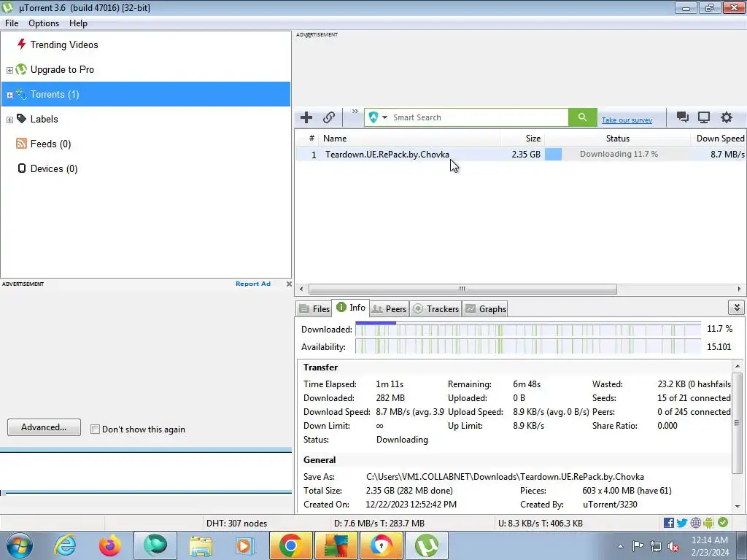Click the muted volume tray icon
The image size is (747, 560).
[x=673, y=546]
